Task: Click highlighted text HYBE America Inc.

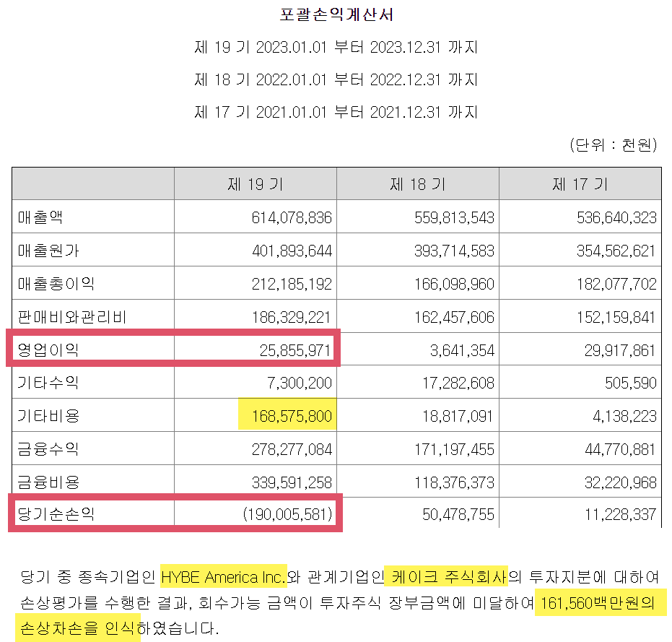Action: click(x=223, y=577)
